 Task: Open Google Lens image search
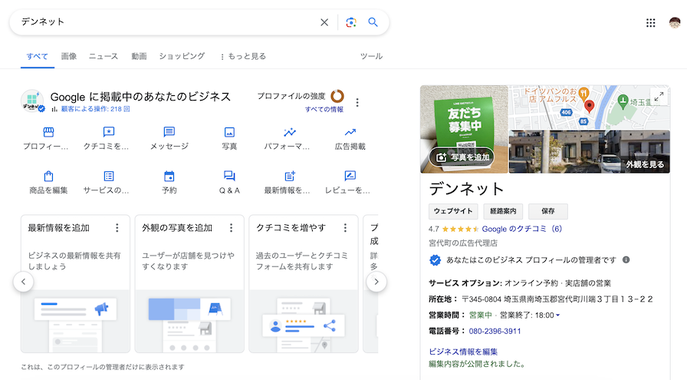click(x=351, y=22)
